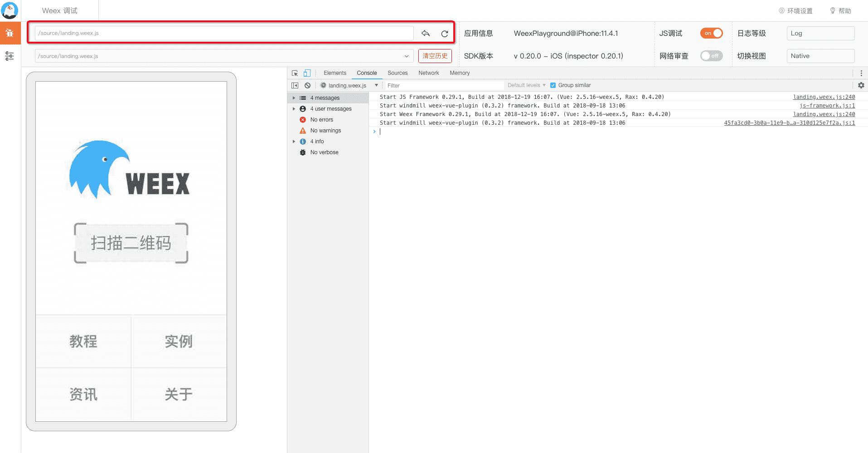Open the js-framework.js:1 source link
868x453 pixels.
click(x=827, y=106)
